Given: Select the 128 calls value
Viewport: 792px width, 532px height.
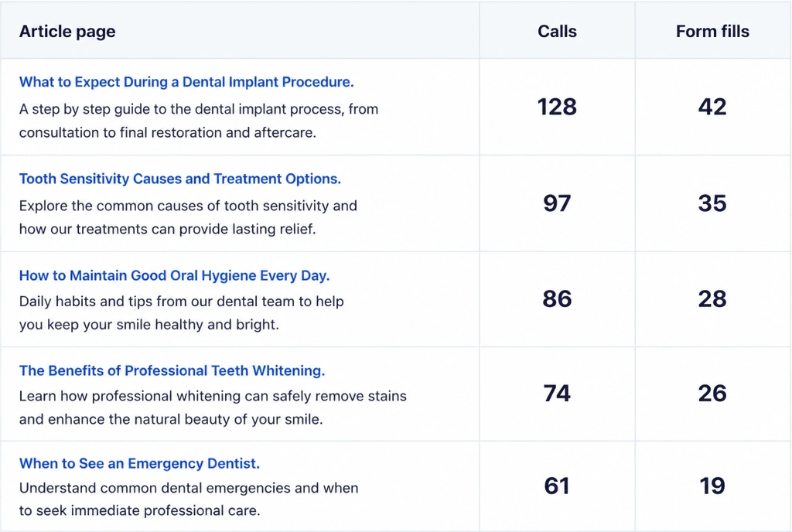Looking at the screenshot, I should 557,107.
